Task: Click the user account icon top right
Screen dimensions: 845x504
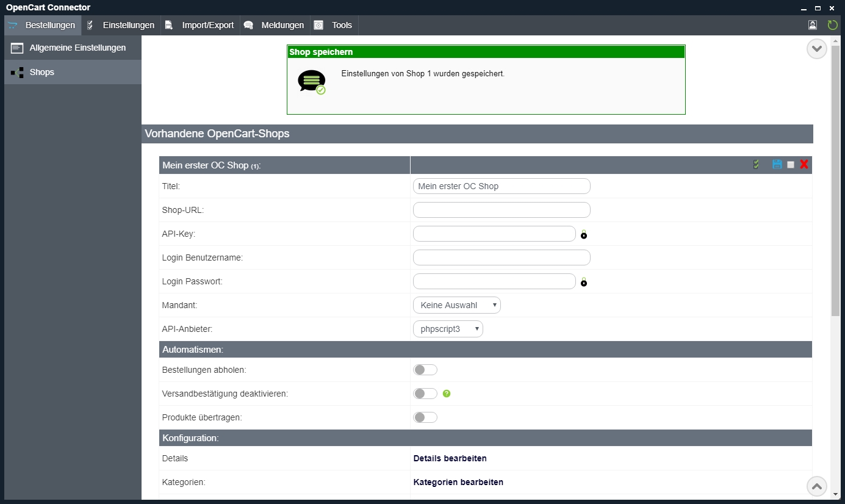Action: (813, 25)
